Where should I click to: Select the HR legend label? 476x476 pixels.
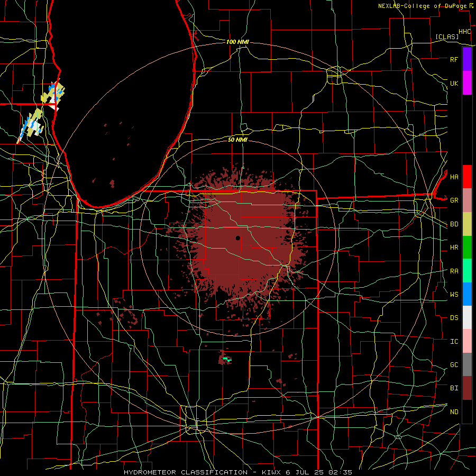pos(454,248)
